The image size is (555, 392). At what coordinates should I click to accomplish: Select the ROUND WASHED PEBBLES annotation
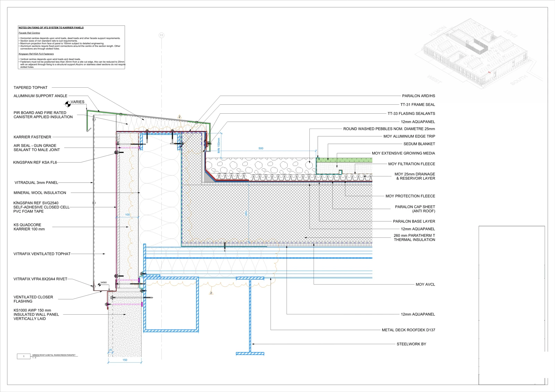[x=389, y=129]
